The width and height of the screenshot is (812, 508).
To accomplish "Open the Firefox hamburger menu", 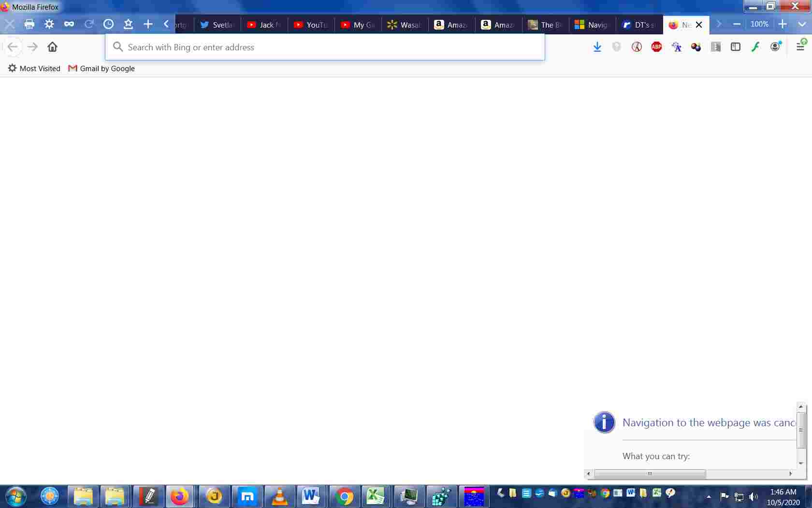I will click(x=800, y=47).
